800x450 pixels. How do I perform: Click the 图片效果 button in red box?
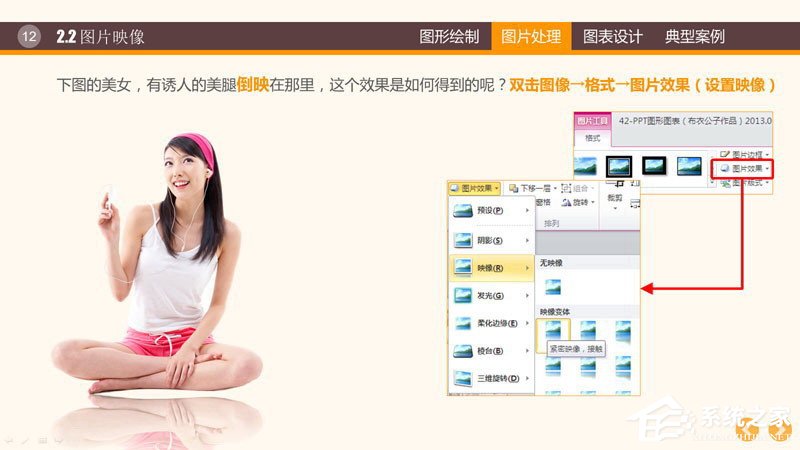(x=744, y=169)
